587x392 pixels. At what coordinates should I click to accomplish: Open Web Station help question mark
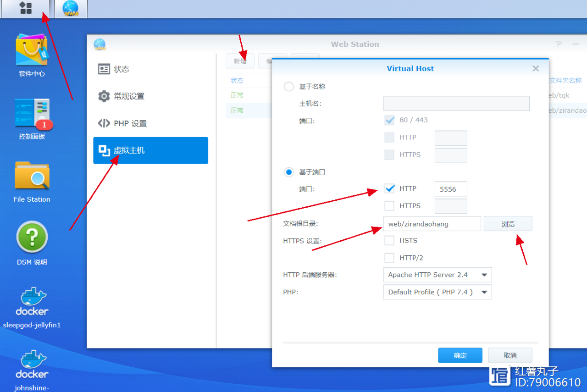(559, 44)
